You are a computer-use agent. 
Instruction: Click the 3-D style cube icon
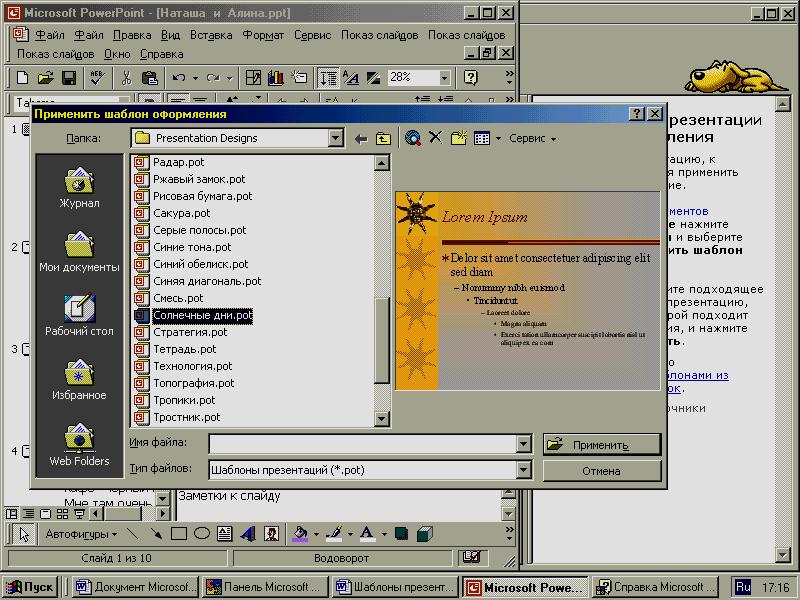coord(424,534)
